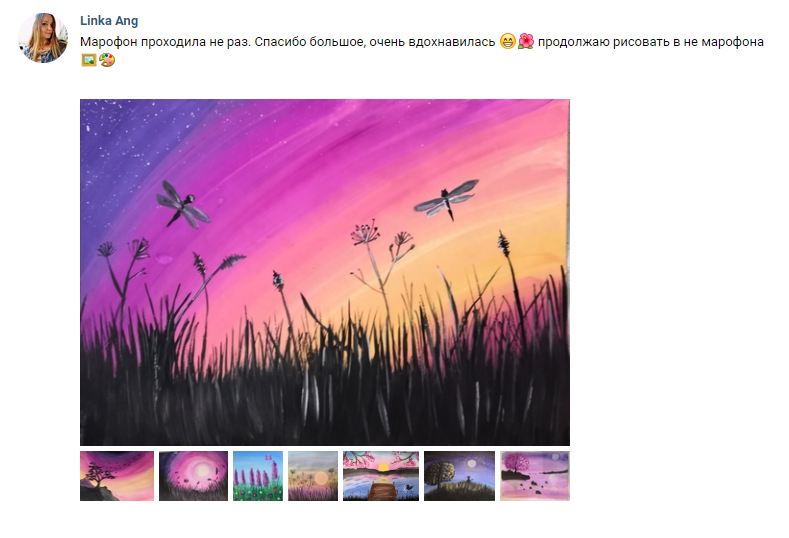Click the grinning face emoji
This screenshot has width=789, height=538.
pyautogui.click(x=508, y=41)
